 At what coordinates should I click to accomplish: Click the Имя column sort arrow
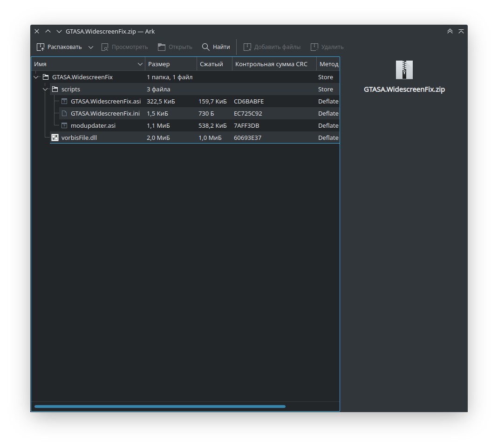140,64
